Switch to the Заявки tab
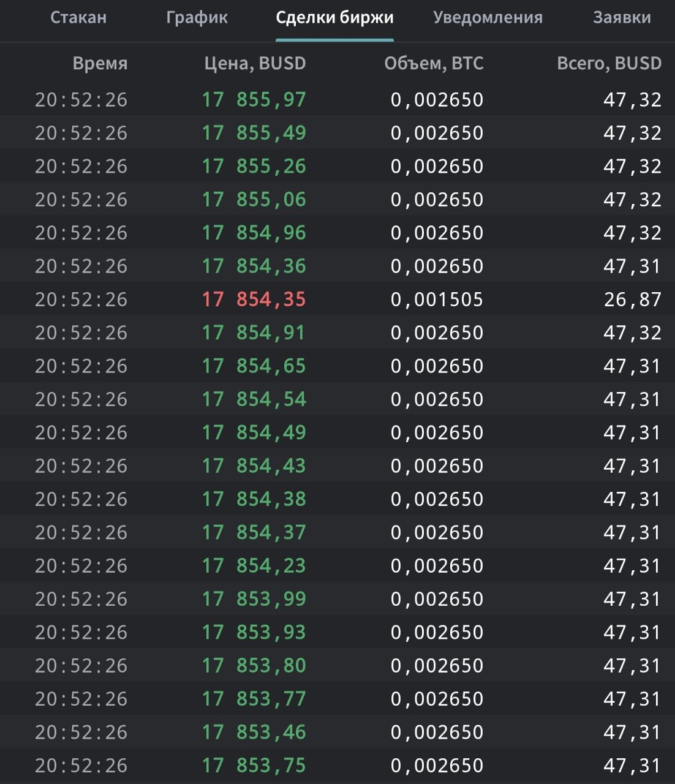The width and height of the screenshot is (675, 784). point(622,17)
